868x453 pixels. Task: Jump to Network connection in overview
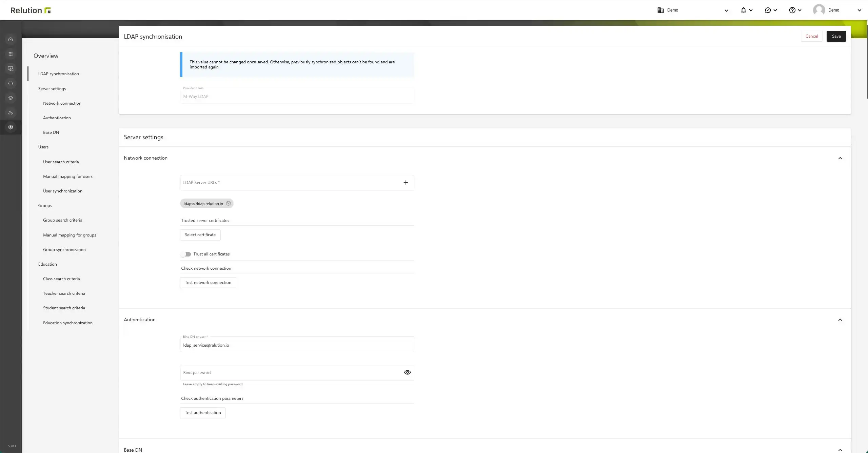pyautogui.click(x=62, y=103)
